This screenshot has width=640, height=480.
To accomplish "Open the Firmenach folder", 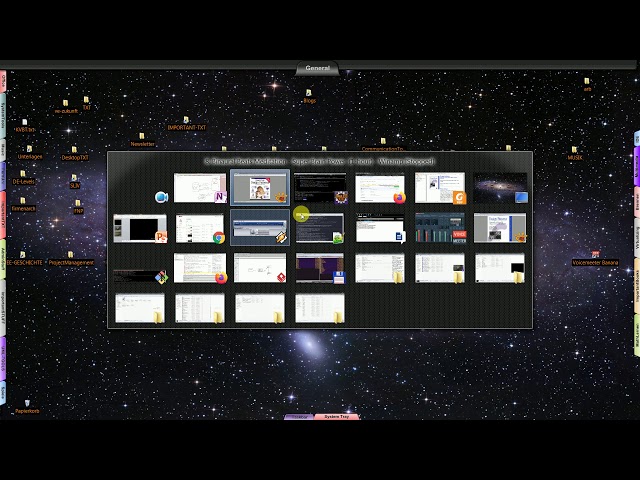I will (x=23, y=204).
